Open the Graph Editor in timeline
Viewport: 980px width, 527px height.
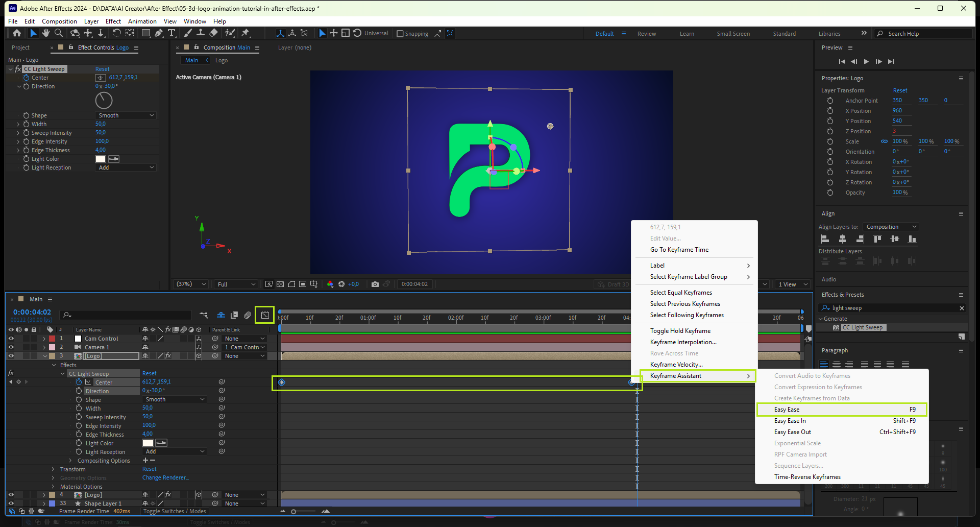[x=265, y=315]
